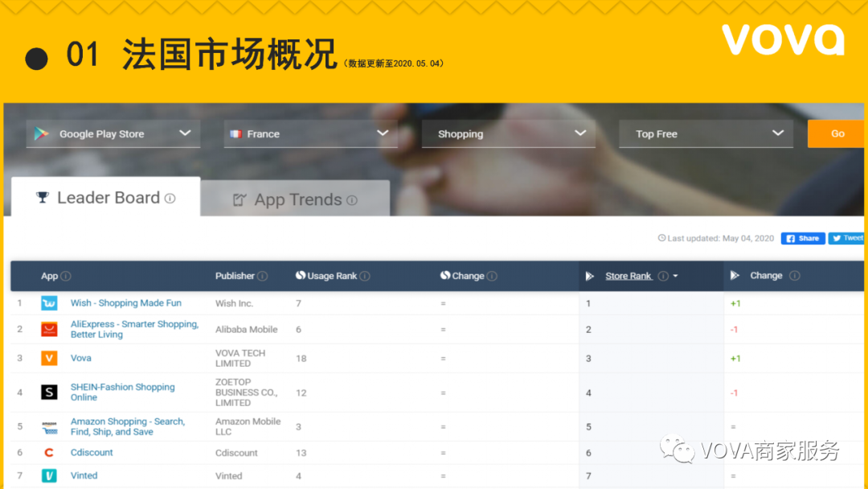Viewport: 868px width, 489px height.
Task: Click the orange Go button
Action: [x=836, y=134]
